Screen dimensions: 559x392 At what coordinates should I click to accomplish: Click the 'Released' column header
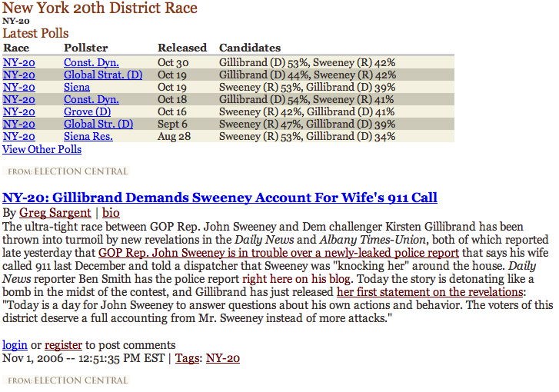pyautogui.click(x=182, y=48)
